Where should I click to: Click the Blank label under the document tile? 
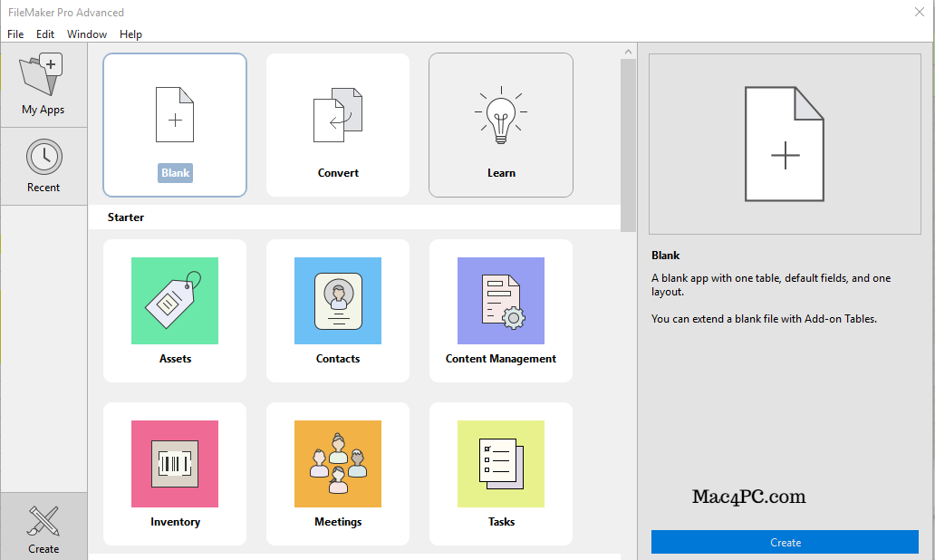pos(176,173)
